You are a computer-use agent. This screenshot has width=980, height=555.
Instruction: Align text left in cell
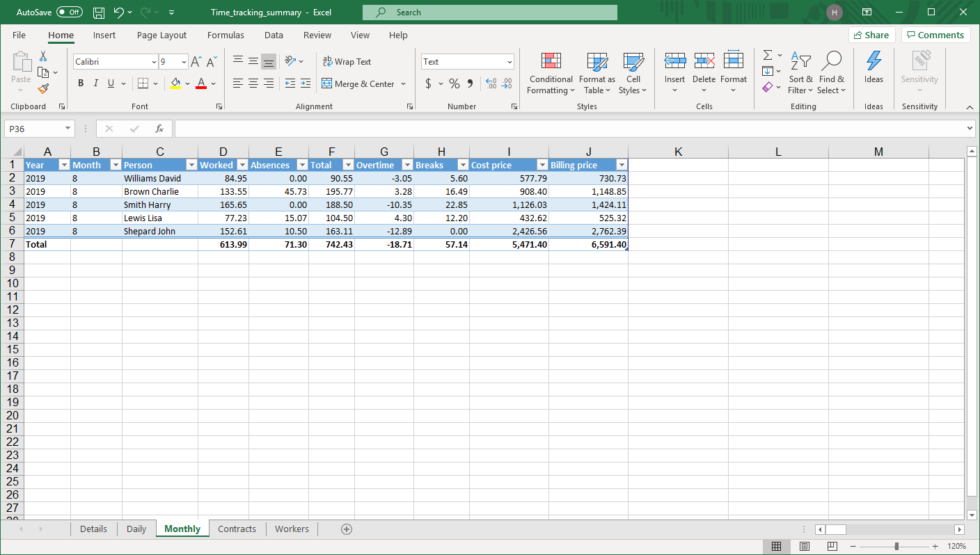238,83
